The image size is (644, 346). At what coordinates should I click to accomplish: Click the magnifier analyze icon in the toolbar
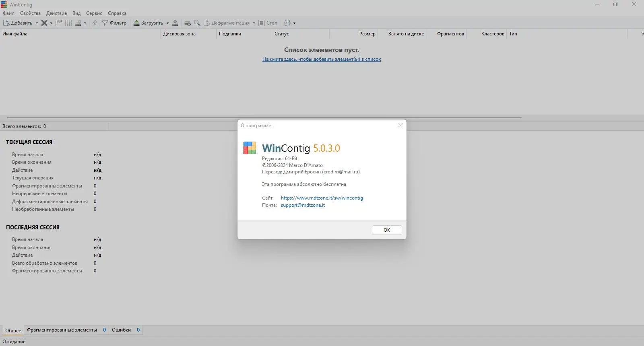[x=197, y=23]
